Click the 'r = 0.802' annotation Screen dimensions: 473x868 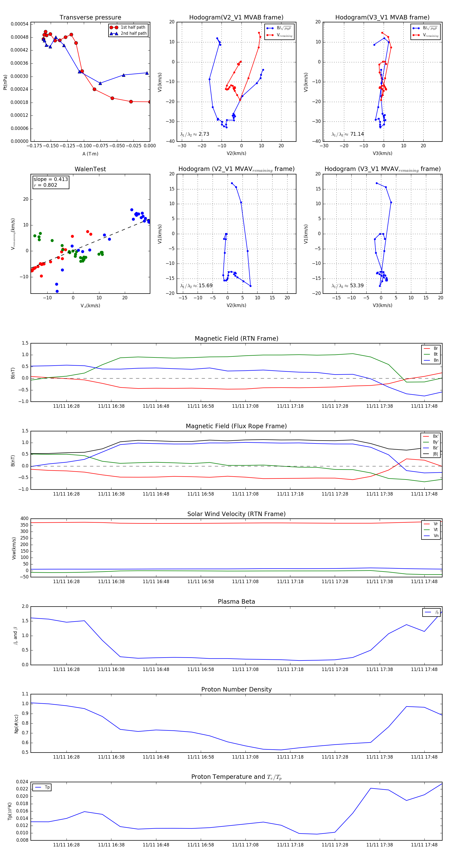point(45,185)
